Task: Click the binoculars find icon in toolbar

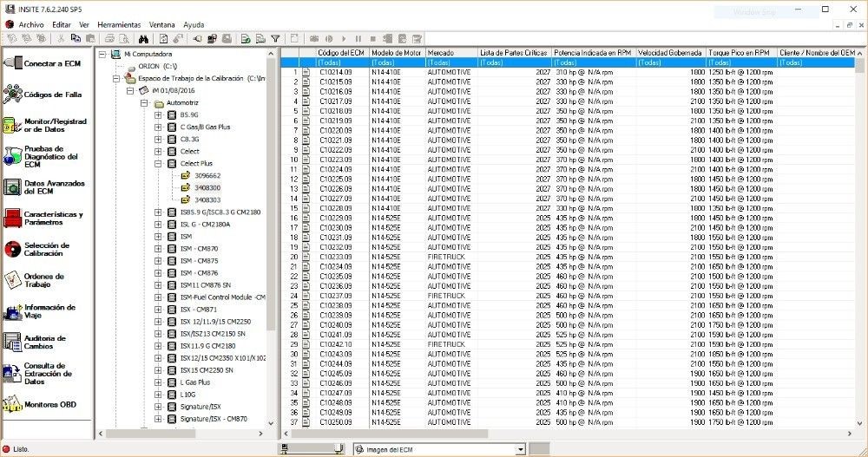Action: click(x=143, y=39)
